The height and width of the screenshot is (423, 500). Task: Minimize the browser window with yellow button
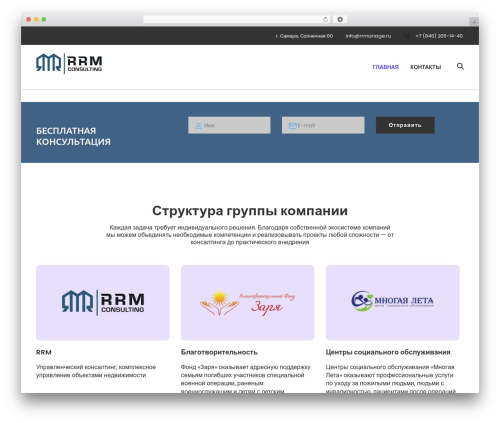coord(36,20)
